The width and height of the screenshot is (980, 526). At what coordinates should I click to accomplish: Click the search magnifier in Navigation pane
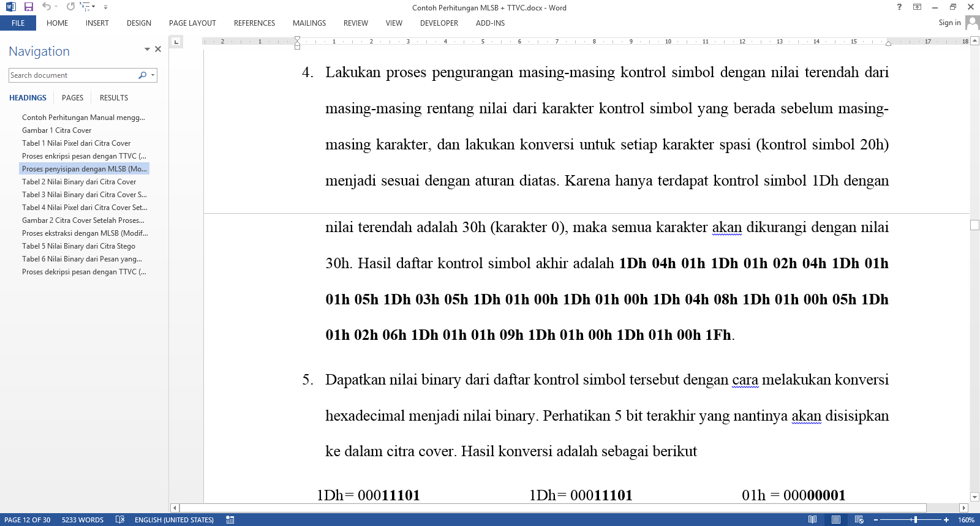(x=143, y=75)
